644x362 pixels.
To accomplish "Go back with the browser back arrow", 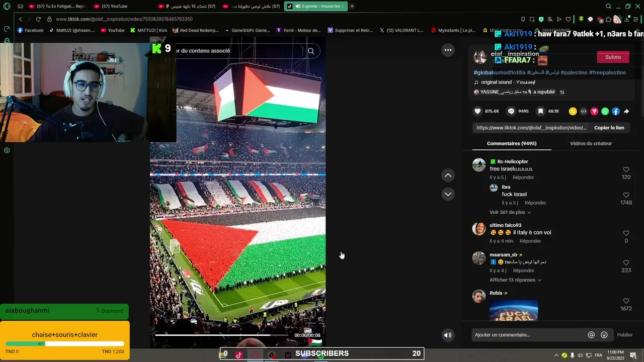I will pyautogui.click(x=21, y=19).
